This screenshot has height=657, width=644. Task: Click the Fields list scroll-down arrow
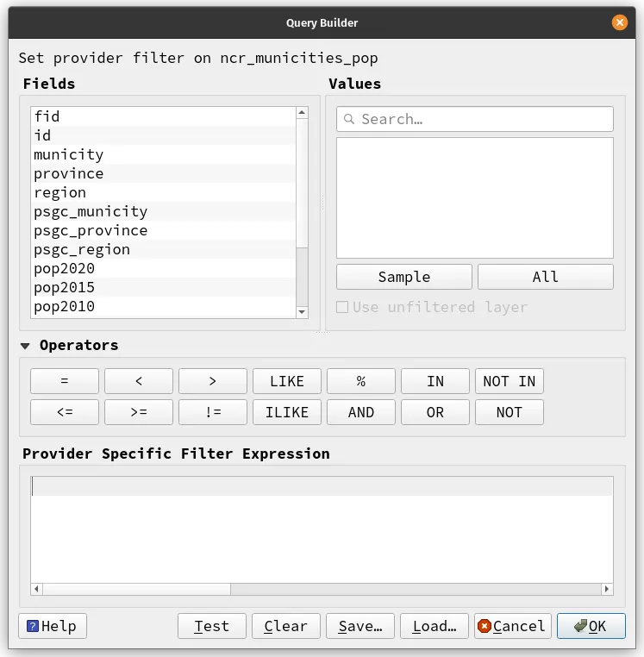pyautogui.click(x=302, y=312)
